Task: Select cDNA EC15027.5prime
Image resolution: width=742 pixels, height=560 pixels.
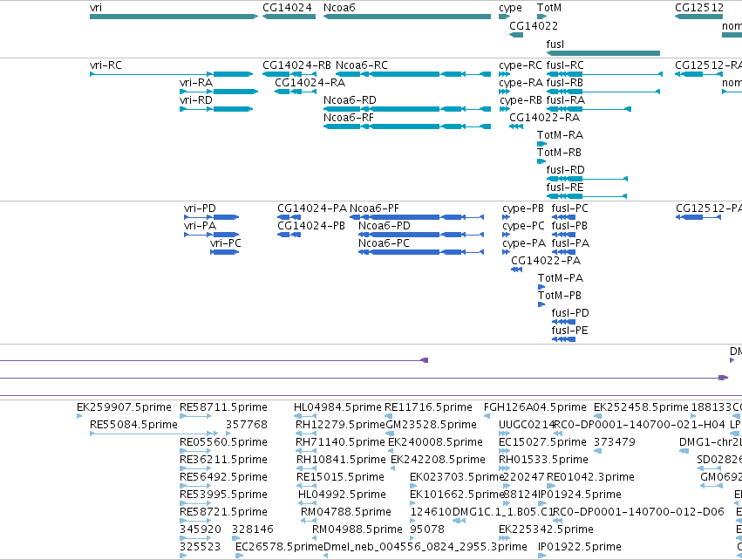Action: [505, 451]
